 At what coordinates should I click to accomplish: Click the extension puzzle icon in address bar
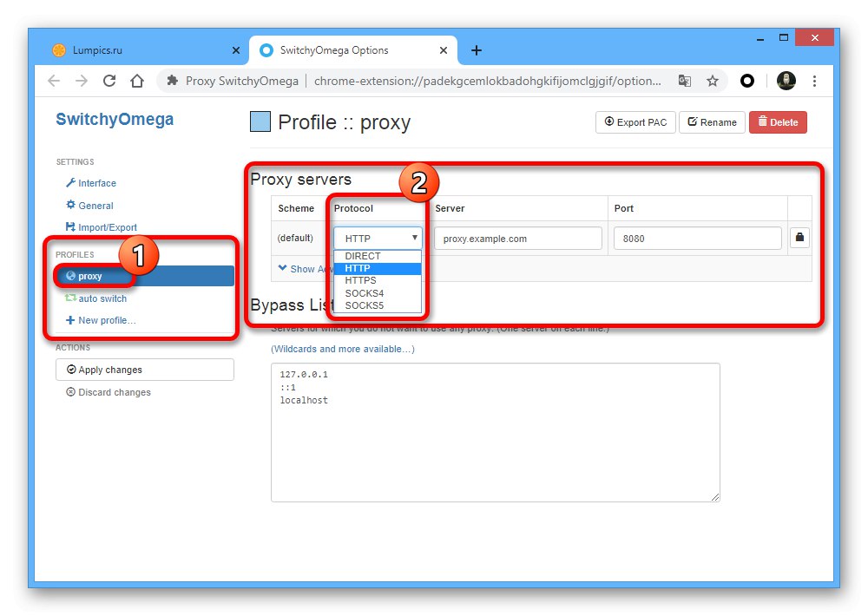click(172, 81)
